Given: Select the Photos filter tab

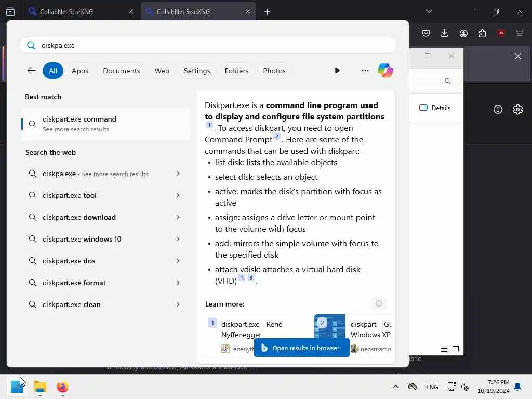Looking at the screenshot, I should 274,71.
